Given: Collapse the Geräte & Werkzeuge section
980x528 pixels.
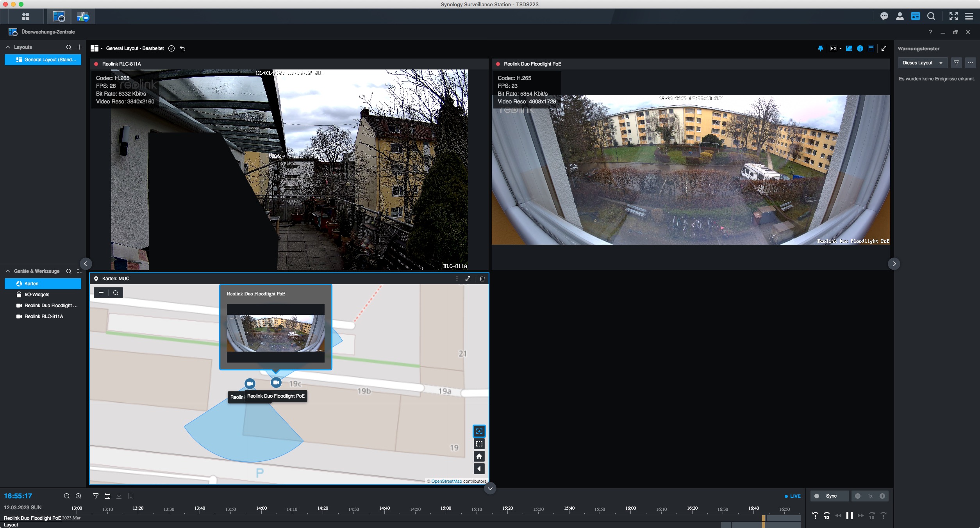Looking at the screenshot, I should click(x=8, y=271).
